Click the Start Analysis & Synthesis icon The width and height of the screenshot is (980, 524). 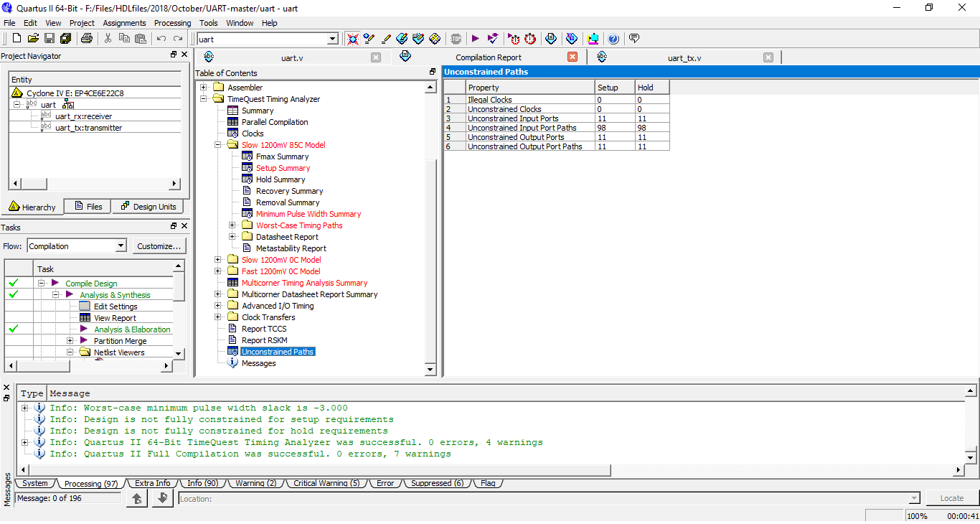pos(493,39)
